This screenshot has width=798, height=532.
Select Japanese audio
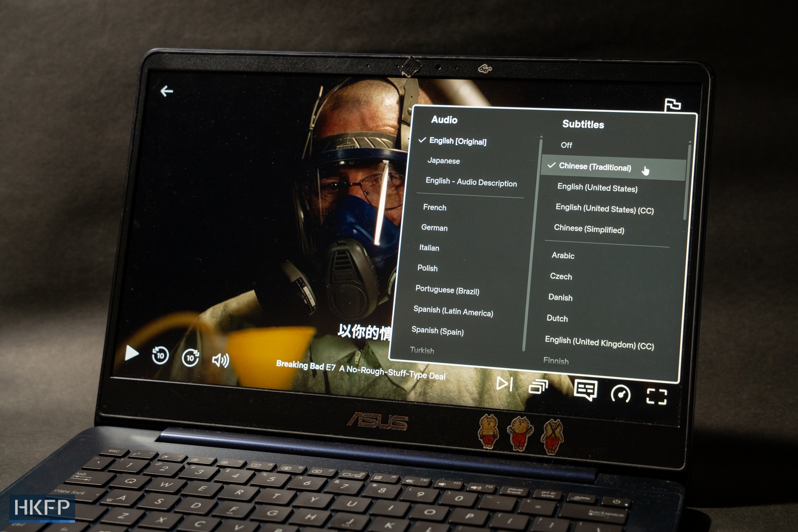coord(444,161)
